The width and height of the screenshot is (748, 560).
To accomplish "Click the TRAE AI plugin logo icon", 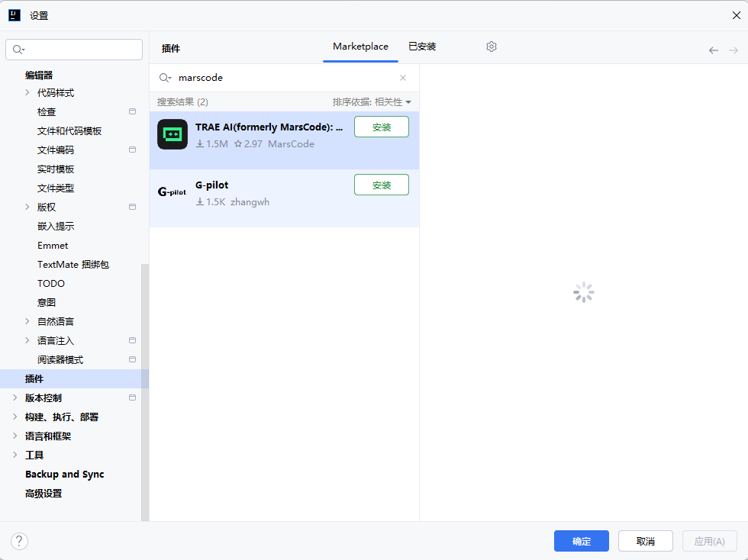I will point(172,134).
